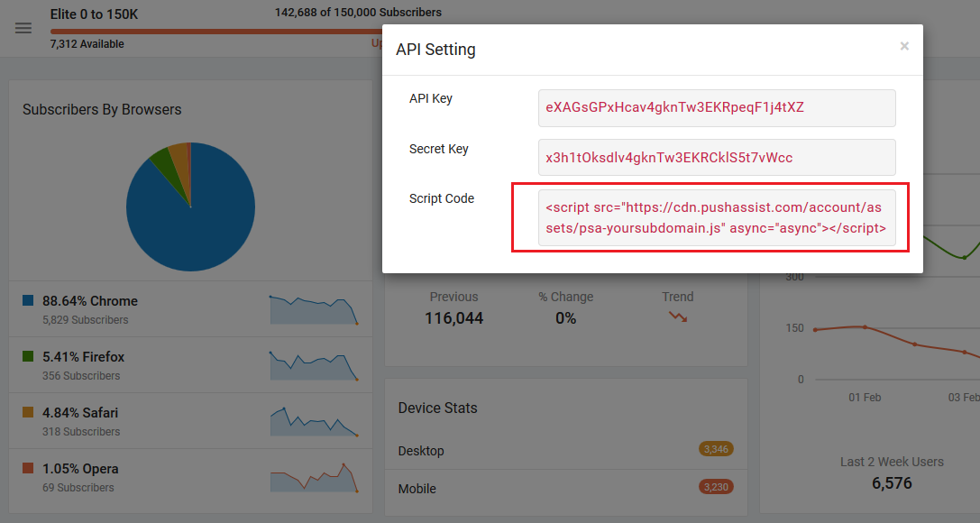Click the Secret Key label
This screenshot has height=523, width=980.
439,150
